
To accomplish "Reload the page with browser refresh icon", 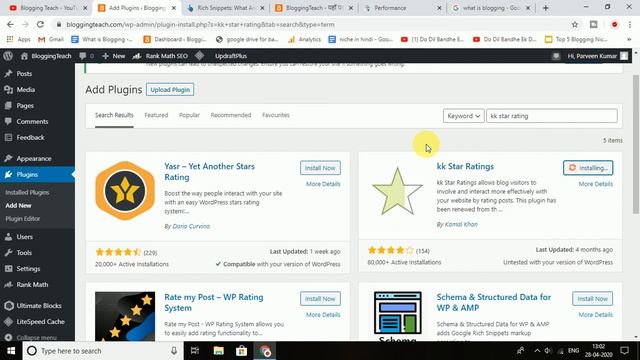I will click(40, 24).
